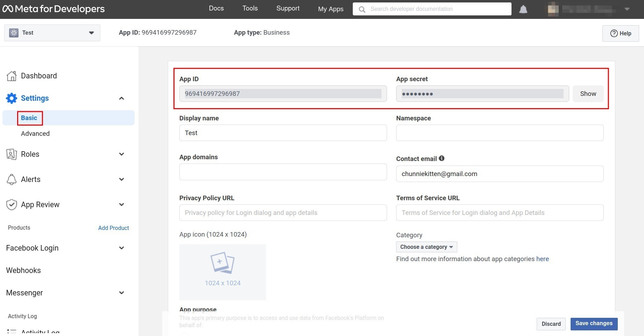
Task: Click the Test app atom icon
Action: pos(14,33)
